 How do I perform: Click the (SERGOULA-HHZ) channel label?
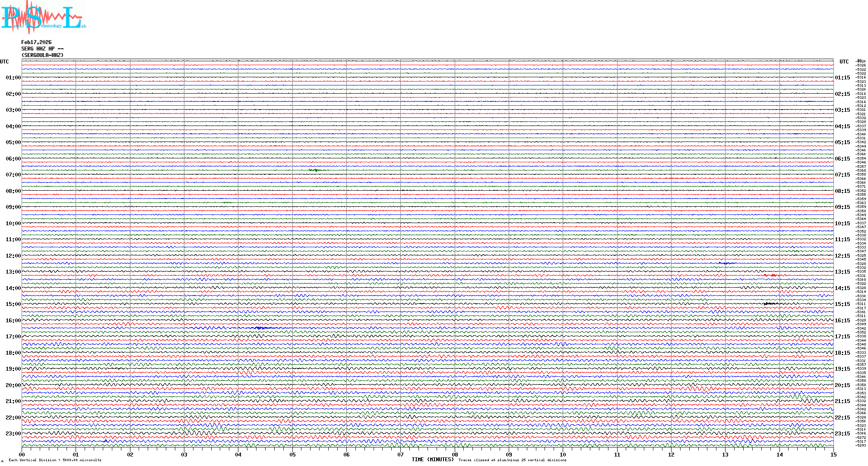point(42,55)
